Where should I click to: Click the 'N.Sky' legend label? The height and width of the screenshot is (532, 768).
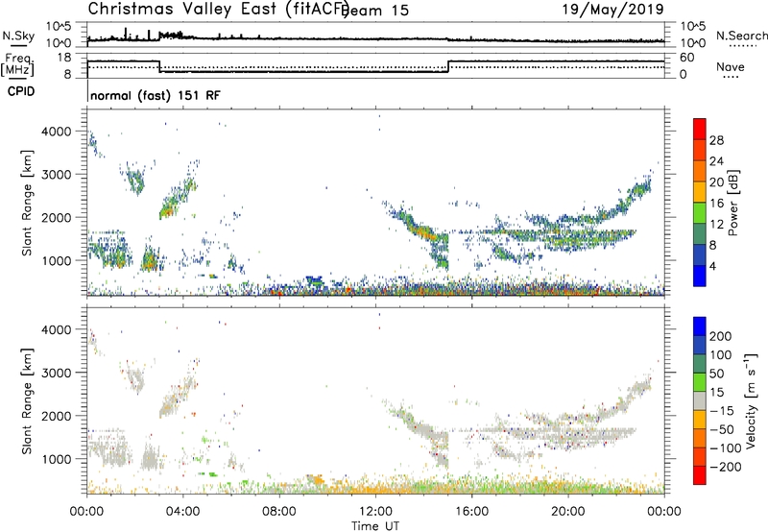[18, 36]
